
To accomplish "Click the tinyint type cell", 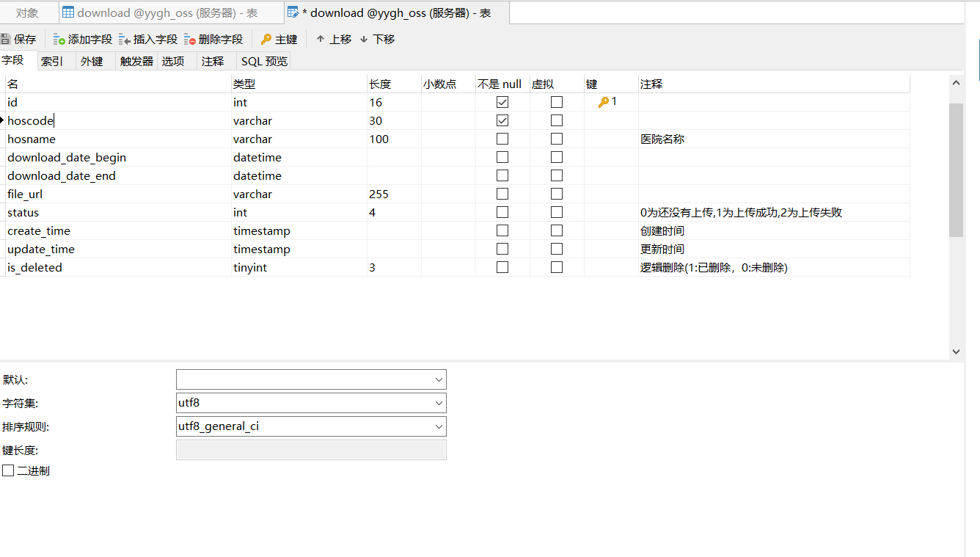I will click(299, 267).
